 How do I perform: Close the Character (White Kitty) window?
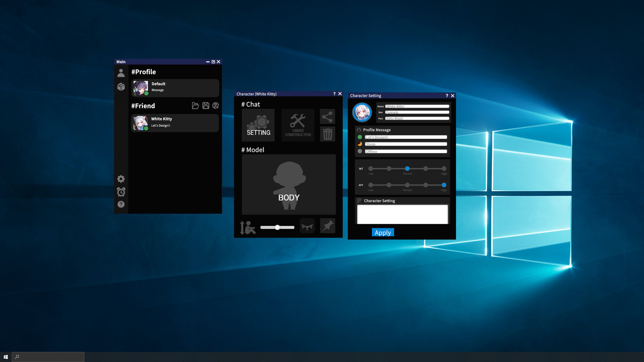click(340, 94)
